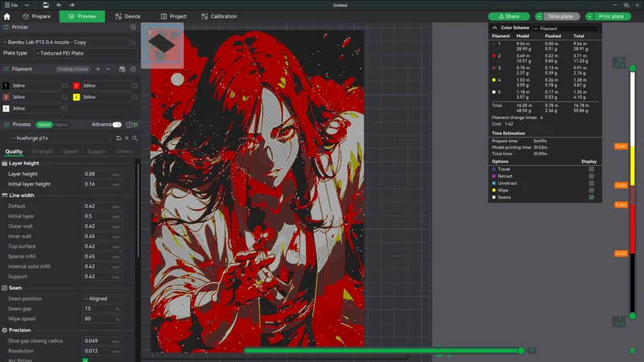Switch to Device tab
Viewport: 644px width, 362px height.
128,16
